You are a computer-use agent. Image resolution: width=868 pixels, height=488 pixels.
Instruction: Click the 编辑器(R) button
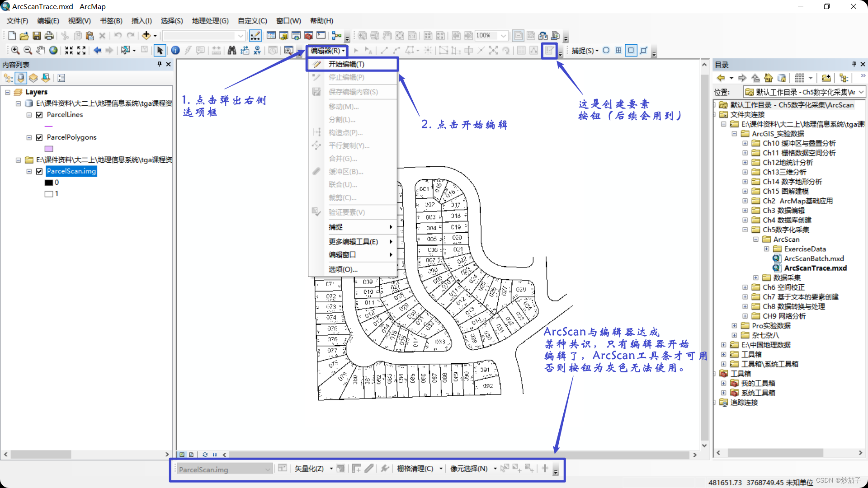click(x=327, y=51)
